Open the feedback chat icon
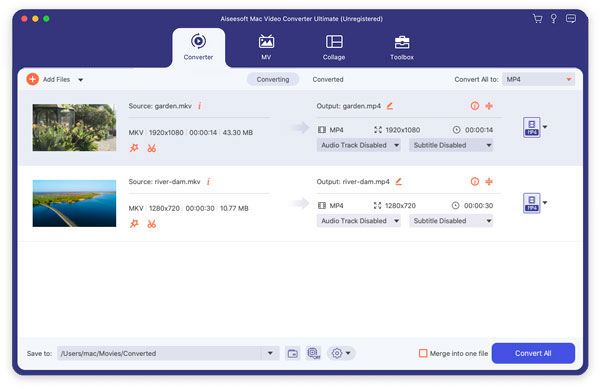Image resolution: width=600 pixels, height=389 pixels. pyautogui.click(x=571, y=18)
